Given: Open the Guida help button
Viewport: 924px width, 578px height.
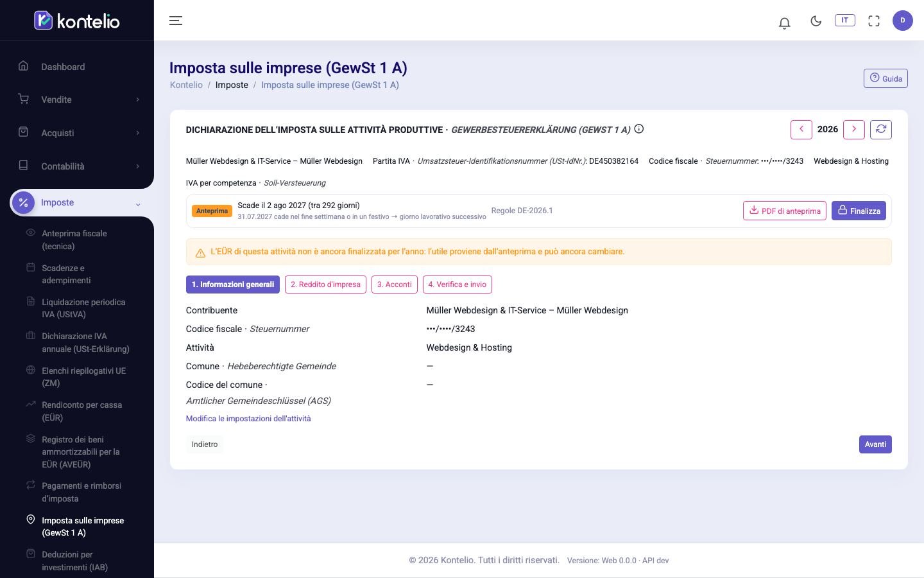Looking at the screenshot, I should 886,78.
